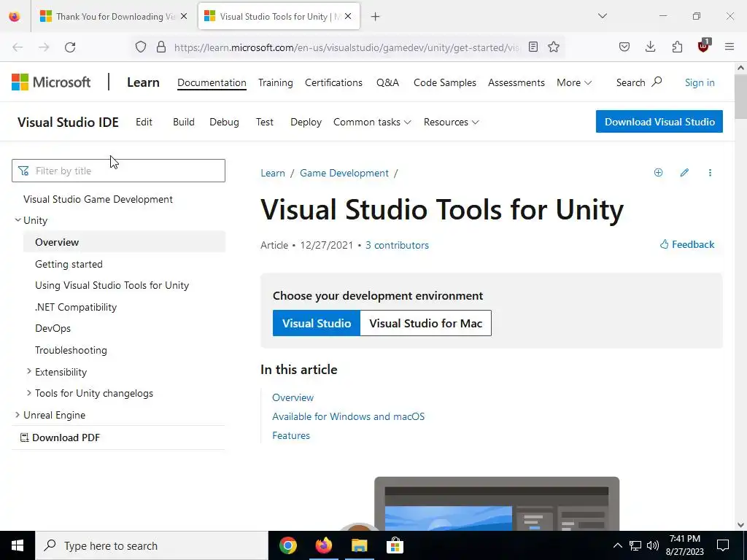
Task: Select Getting started in the sidebar
Action: tap(69, 264)
